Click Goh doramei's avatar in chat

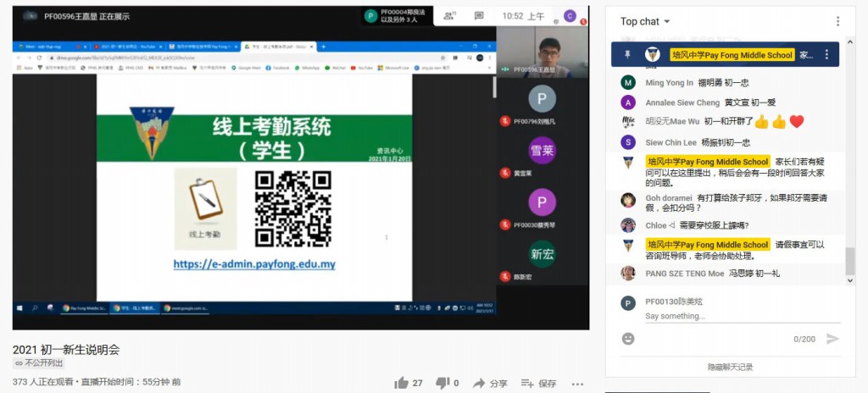pyautogui.click(x=628, y=200)
